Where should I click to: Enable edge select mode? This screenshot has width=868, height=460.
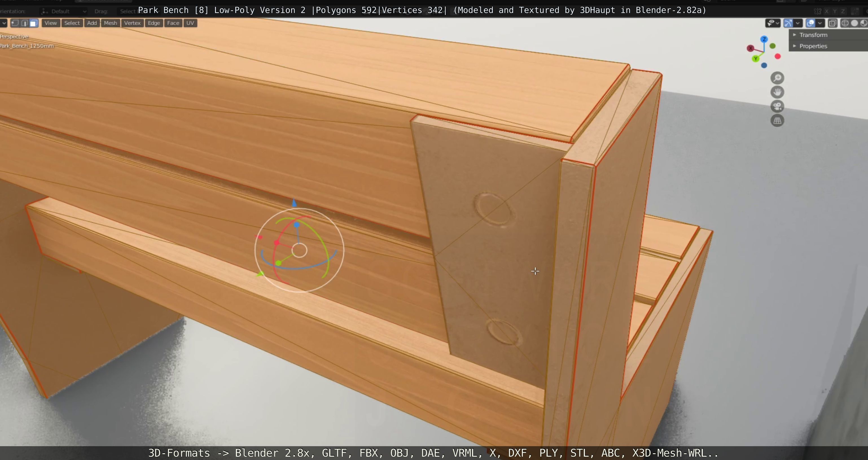tap(24, 23)
